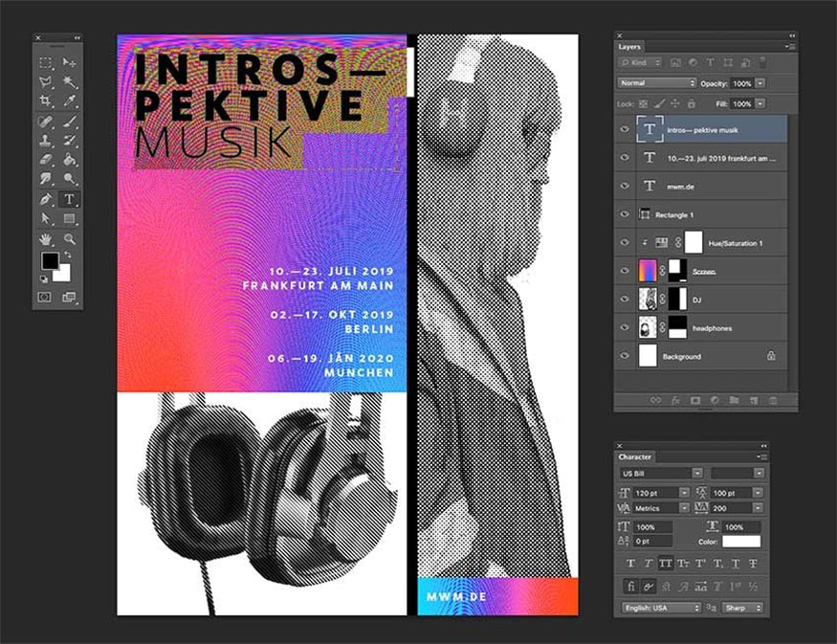Viewport: 837px width, 644px height.
Task: Click the Character panel tab
Action: tap(635, 456)
